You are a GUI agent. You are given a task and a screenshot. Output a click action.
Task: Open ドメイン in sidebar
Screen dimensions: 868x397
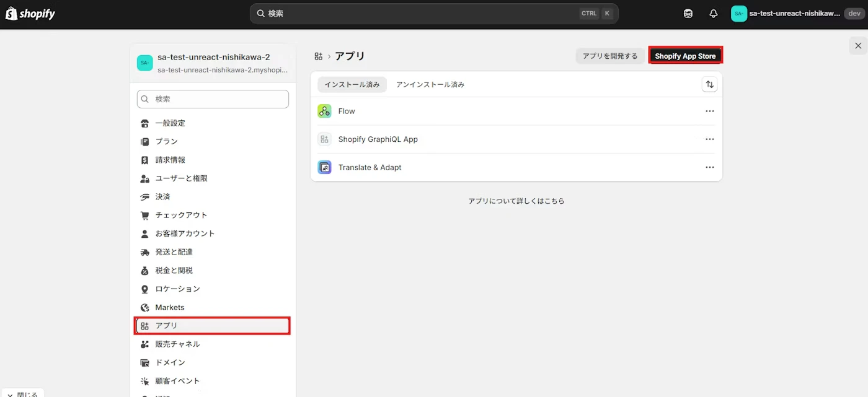pyautogui.click(x=213, y=362)
